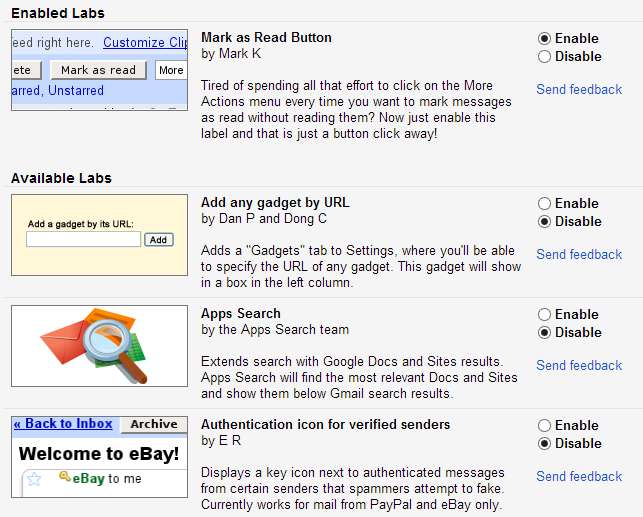Select Disable for Add any gadget by URL
The image size is (643, 517).
[545, 222]
